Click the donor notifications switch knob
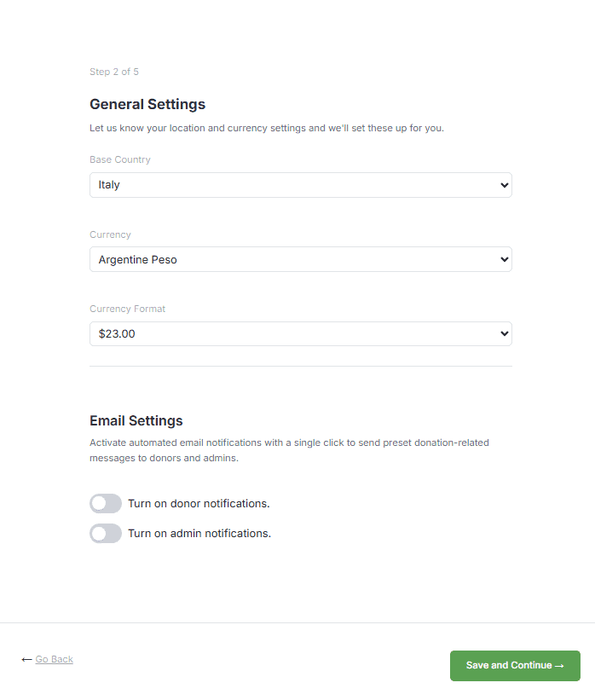 99,503
